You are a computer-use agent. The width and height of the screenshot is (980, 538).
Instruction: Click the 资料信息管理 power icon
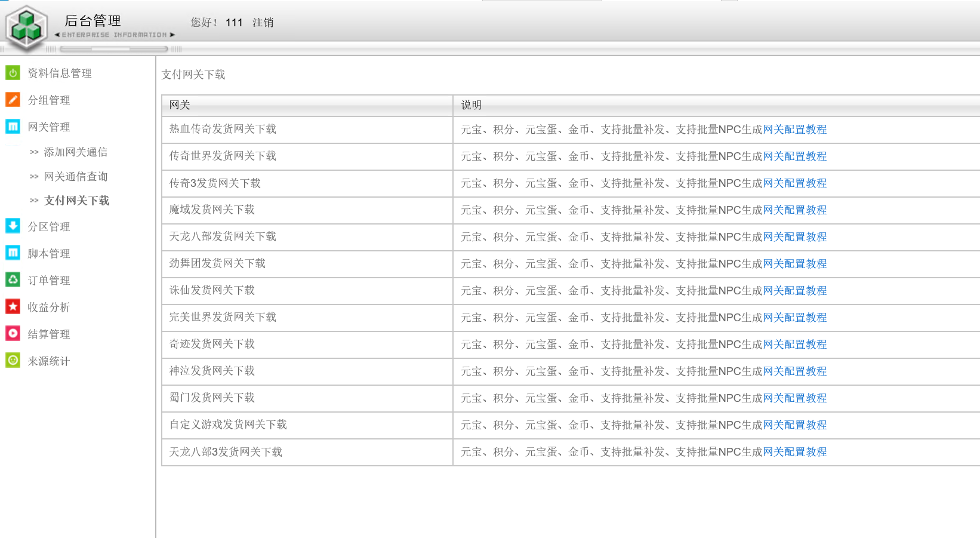pos(13,73)
